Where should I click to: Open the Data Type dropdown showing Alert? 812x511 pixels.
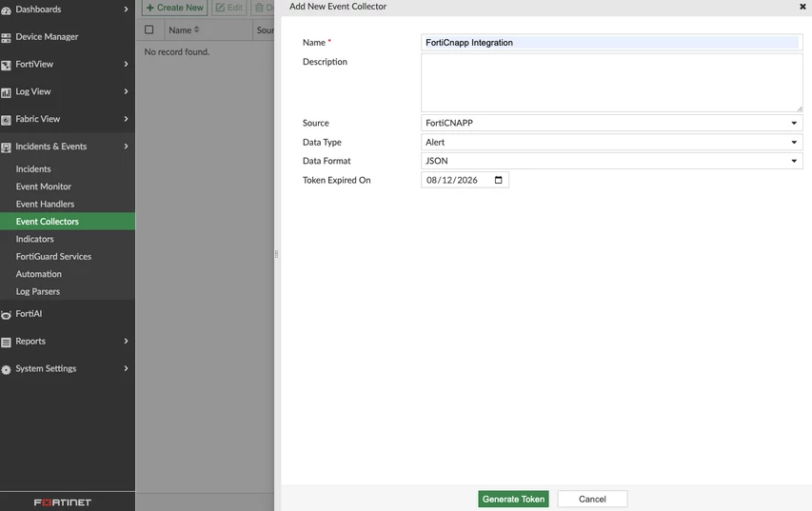(611, 142)
